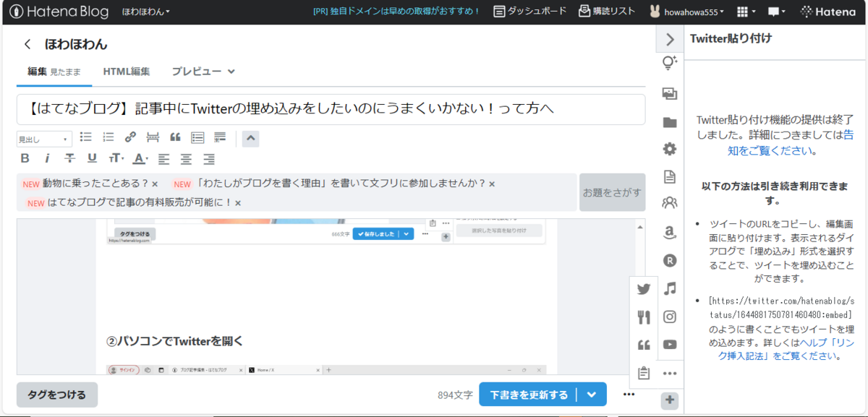Insert table of contents icon
Viewport: 868px width, 417px height.
197,137
